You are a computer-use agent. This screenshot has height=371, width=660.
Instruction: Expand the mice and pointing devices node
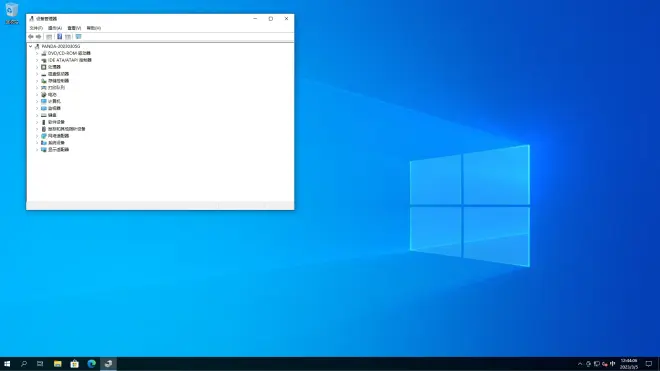click(37, 129)
